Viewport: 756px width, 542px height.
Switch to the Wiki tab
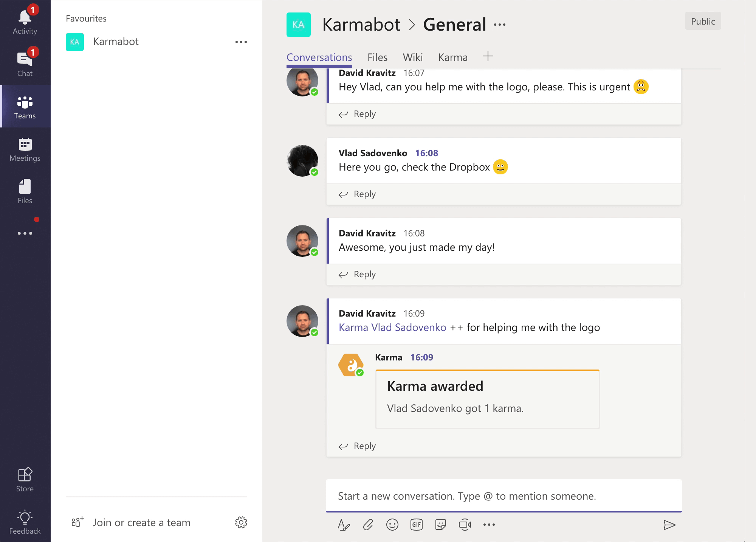tap(412, 57)
